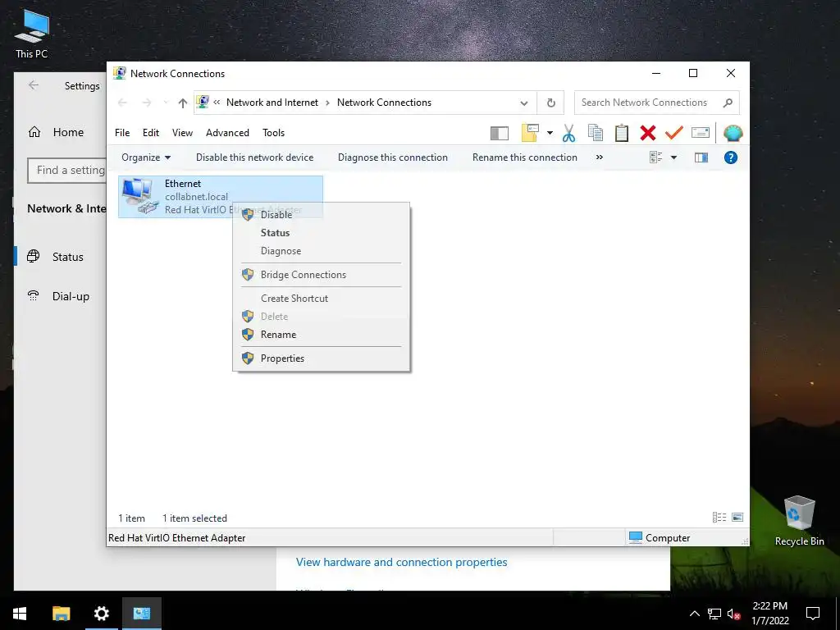This screenshot has height=630, width=840.
Task: Click the Up arrow navigation button
Action: (x=183, y=103)
